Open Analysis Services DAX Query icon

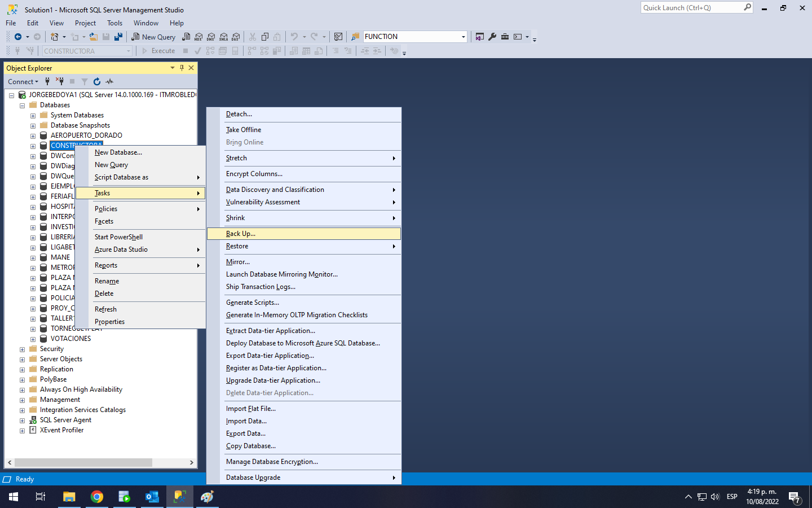(236, 37)
